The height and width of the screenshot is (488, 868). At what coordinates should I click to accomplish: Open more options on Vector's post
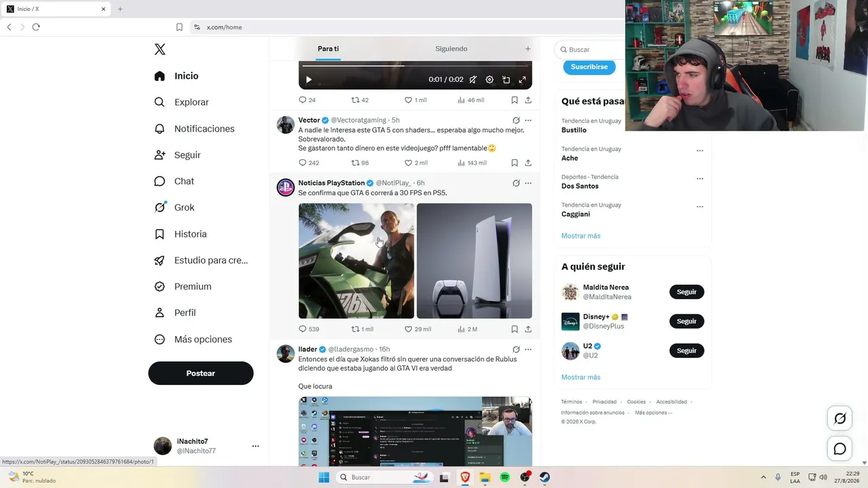(x=528, y=121)
